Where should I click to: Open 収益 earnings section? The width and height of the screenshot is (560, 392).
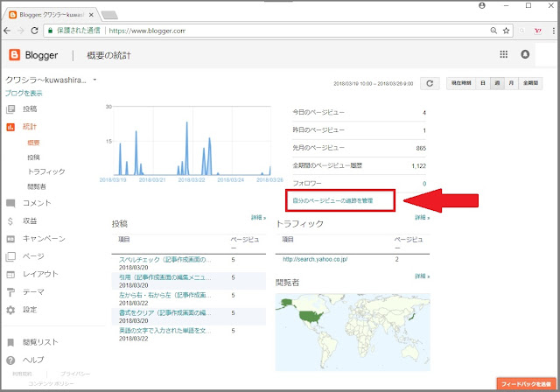[x=30, y=221]
